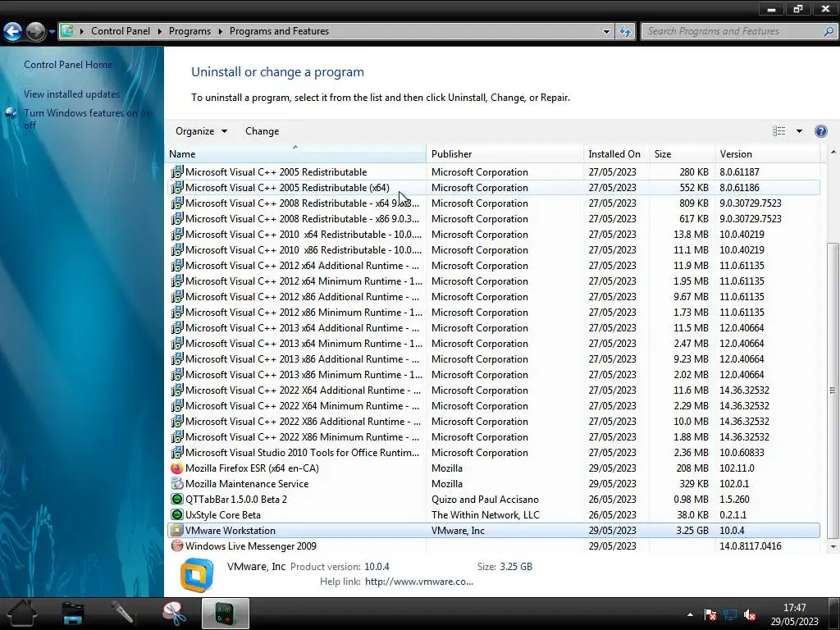Sort by the Version column header
Image resolution: width=840 pixels, height=630 pixels.
[768, 153]
